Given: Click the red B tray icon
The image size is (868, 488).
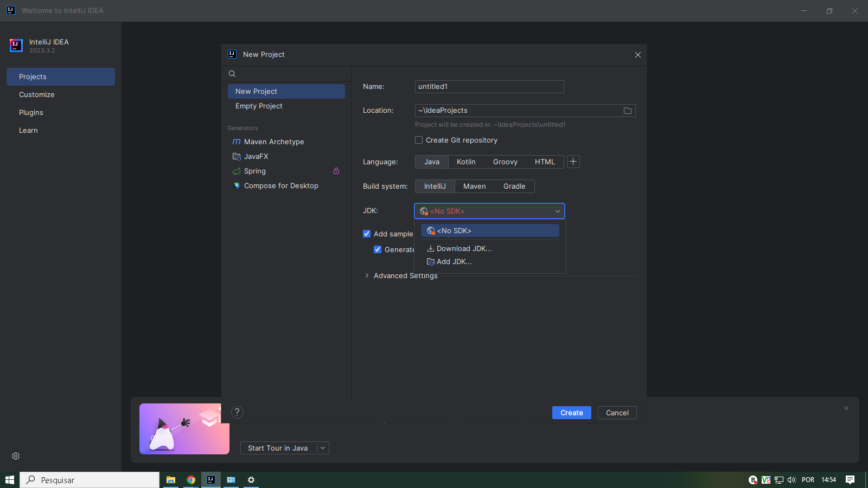Looking at the screenshot, I should click(x=753, y=480).
